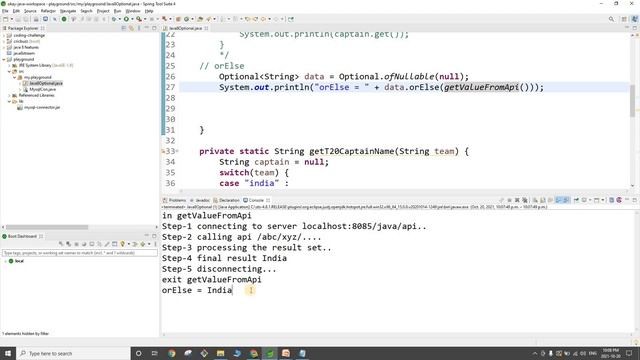Viewport: 640px width, 360px height.
Task: Click getValueFromApi call on line 27
Action: (481, 87)
